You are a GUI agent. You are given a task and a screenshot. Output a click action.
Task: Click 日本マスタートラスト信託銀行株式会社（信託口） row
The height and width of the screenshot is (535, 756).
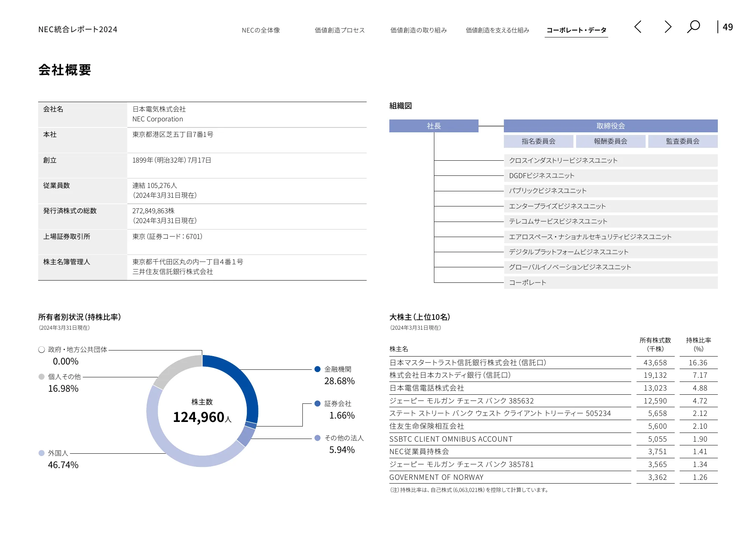click(553, 363)
